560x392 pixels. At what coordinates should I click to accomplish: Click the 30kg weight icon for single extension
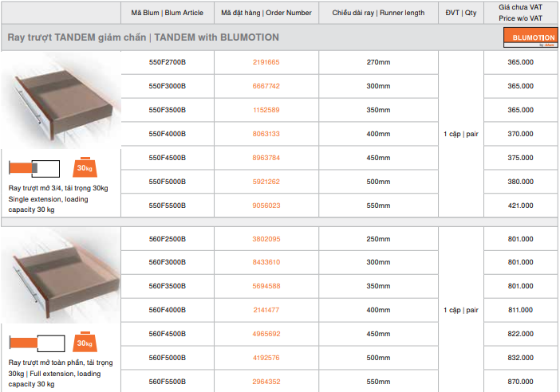tap(85, 167)
